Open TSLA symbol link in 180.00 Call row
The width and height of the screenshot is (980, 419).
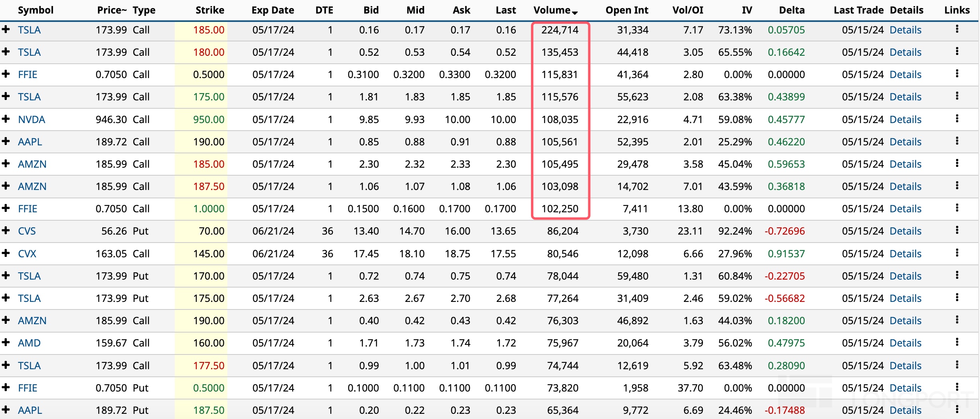click(29, 52)
